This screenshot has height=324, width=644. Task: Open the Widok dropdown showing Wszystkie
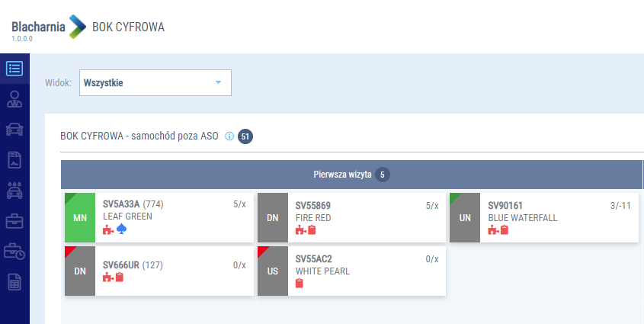155,82
